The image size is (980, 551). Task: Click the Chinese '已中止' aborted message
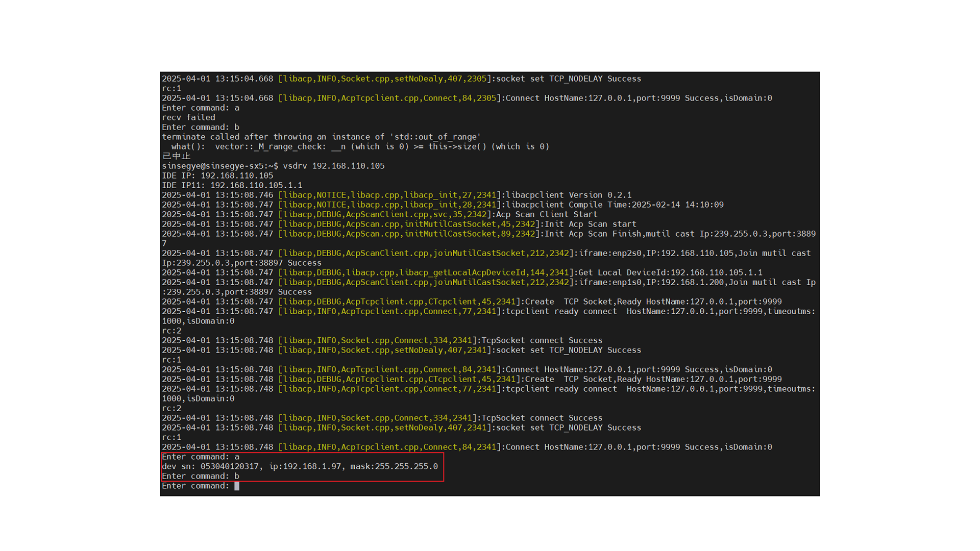tap(176, 156)
